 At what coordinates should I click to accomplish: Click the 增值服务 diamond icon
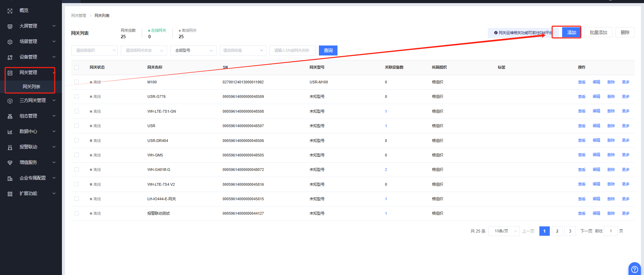coord(10,163)
